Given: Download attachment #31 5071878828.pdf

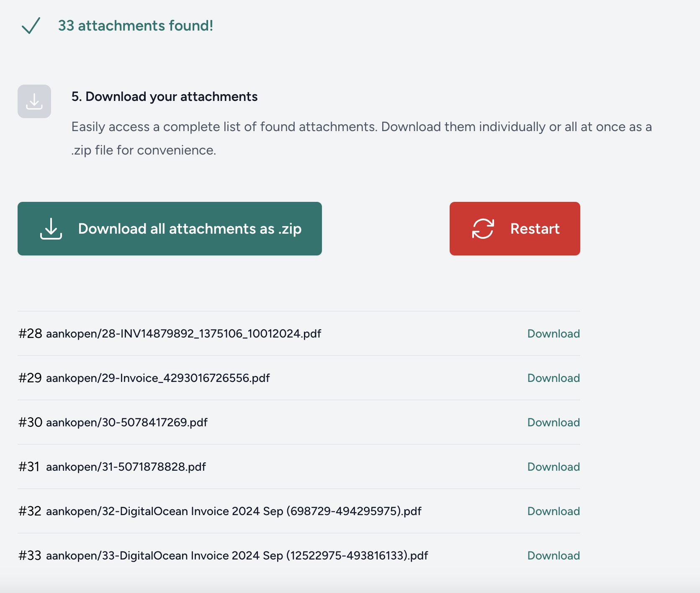Looking at the screenshot, I should (553, 467).
